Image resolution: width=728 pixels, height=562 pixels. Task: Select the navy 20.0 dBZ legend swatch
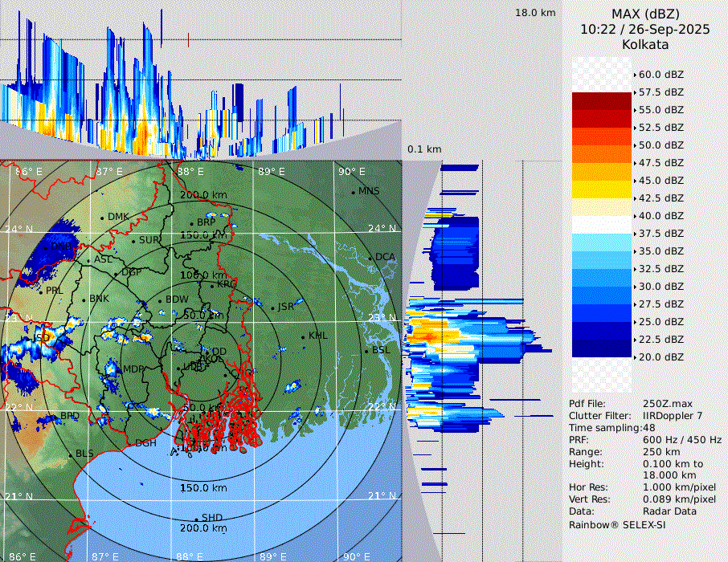[x=602, y=348]
